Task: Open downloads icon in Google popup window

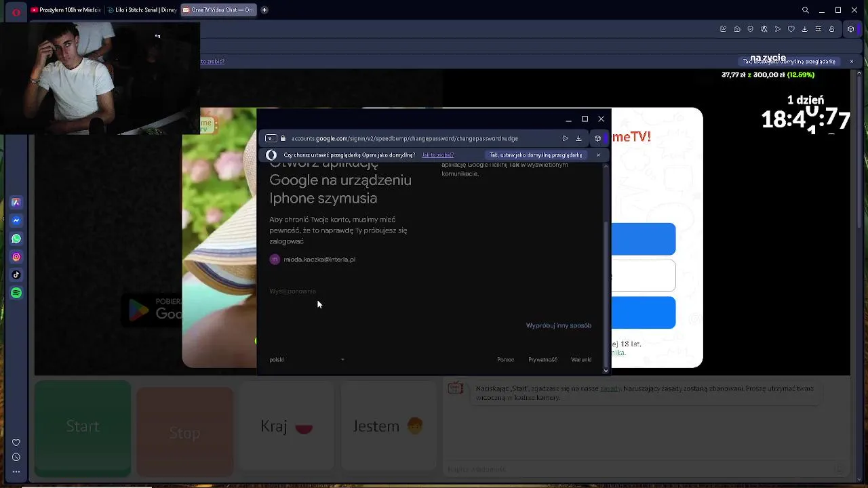Action: point(578,138)
